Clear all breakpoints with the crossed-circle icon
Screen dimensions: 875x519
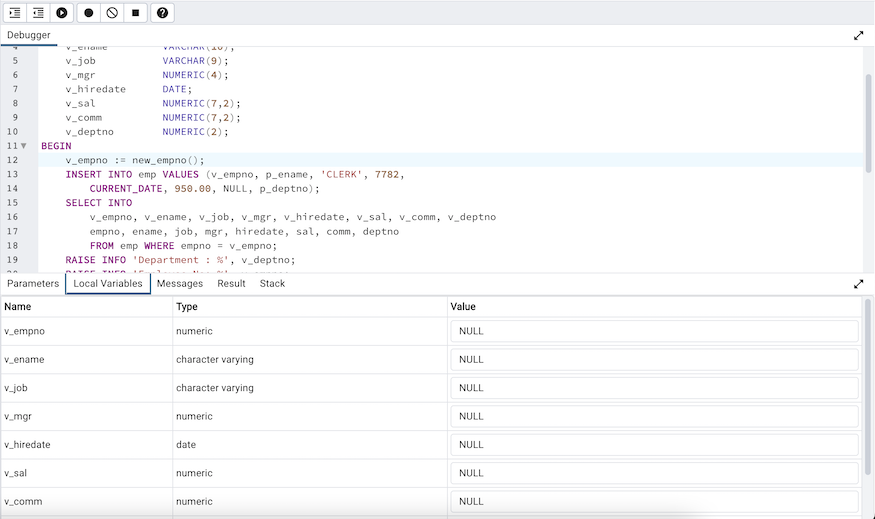(112, 13)
